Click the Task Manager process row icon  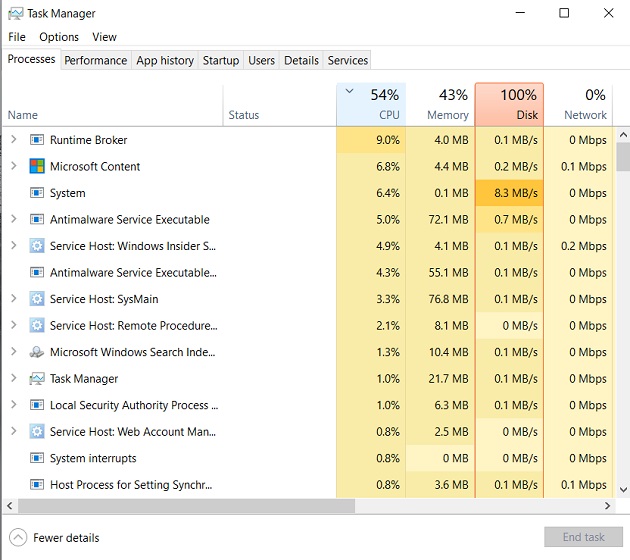pyautogui.click(x=37, y=378)
